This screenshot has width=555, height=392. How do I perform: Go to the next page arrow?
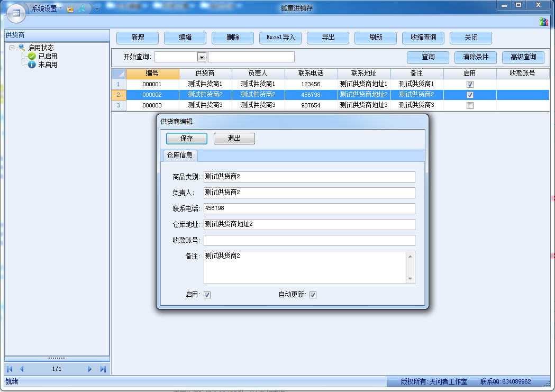coord(90,369)
